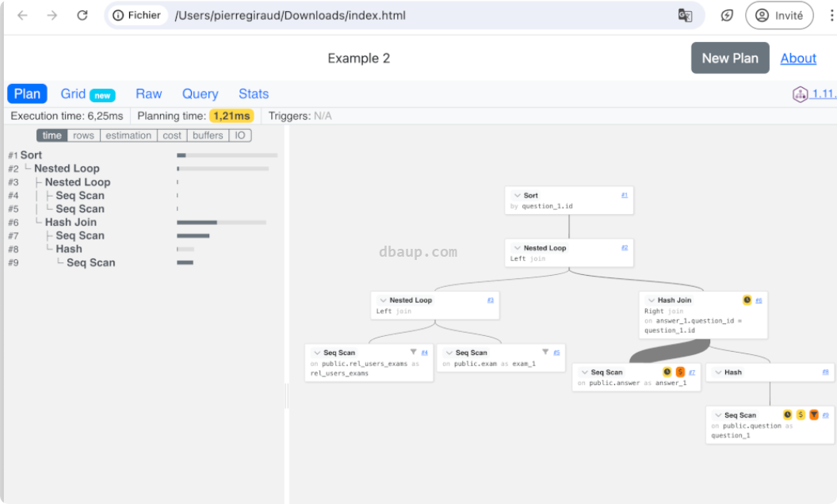The height and width of the screenshot is (504, 837).
Task: Select the buffers metric toggle
Action: [208, 136]
